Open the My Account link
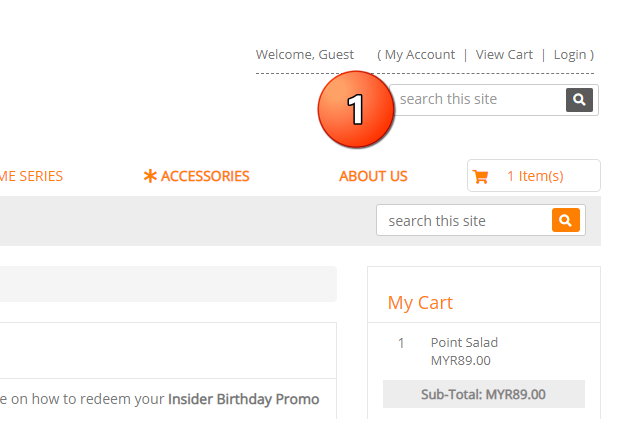The width and height of the screenshot is (619, 429). coord(420,55)
